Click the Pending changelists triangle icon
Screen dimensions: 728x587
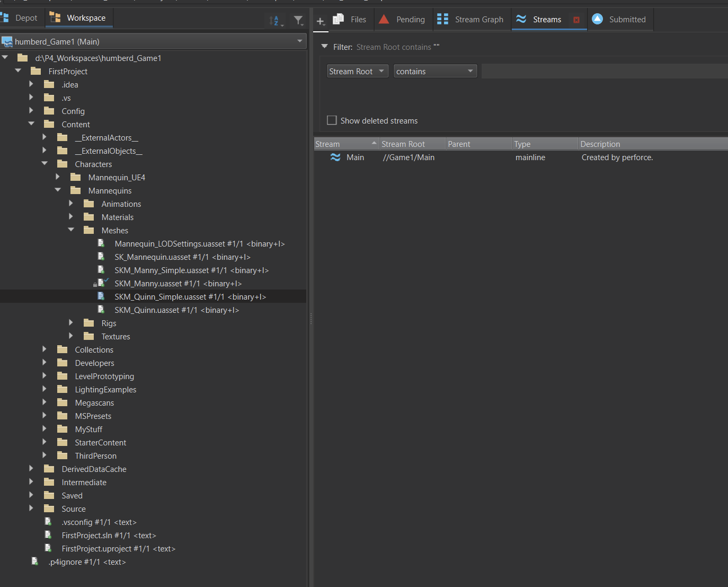384,20
